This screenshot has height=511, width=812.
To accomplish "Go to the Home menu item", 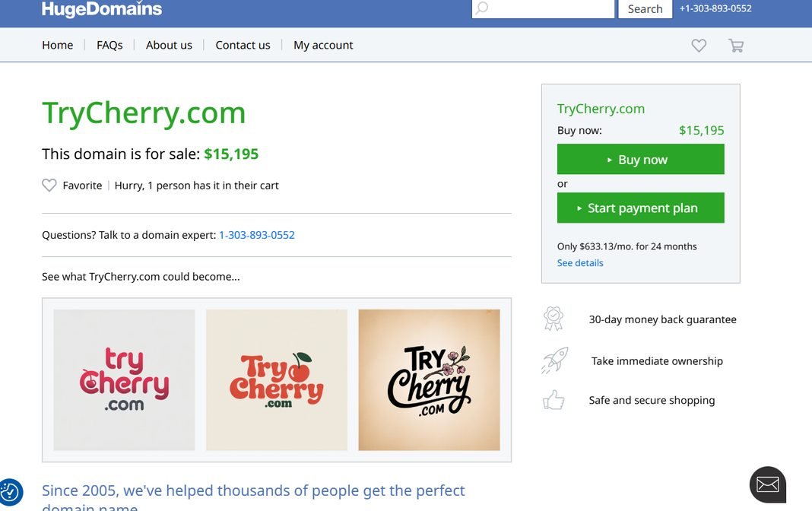I will tap(58, 45).
